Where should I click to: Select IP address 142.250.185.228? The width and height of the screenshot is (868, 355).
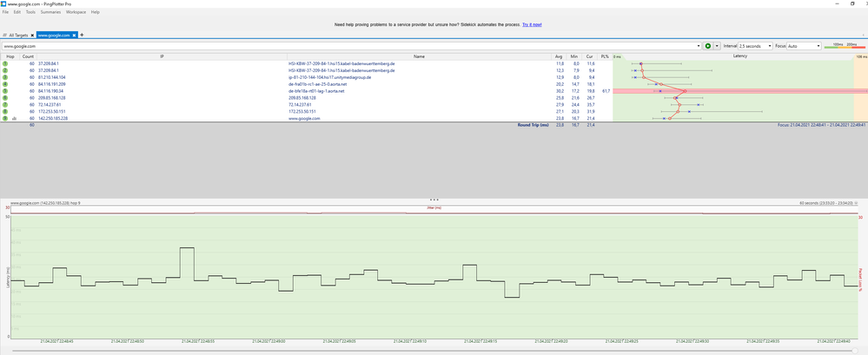click(53, 118)
